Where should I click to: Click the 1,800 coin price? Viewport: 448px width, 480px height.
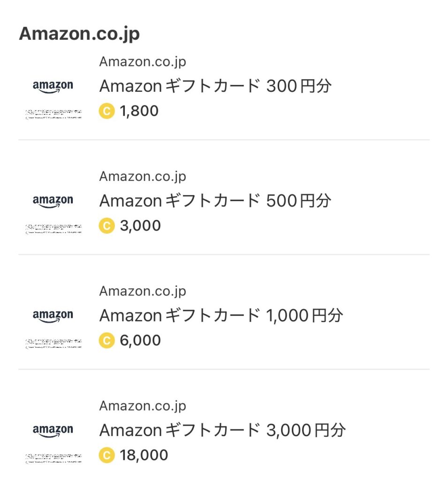pyautogui.click(x=139, y=111)
